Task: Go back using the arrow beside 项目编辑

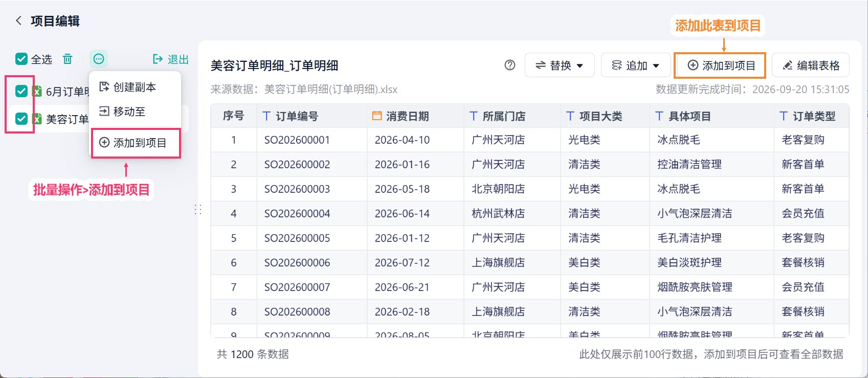Action: [19, 21]
